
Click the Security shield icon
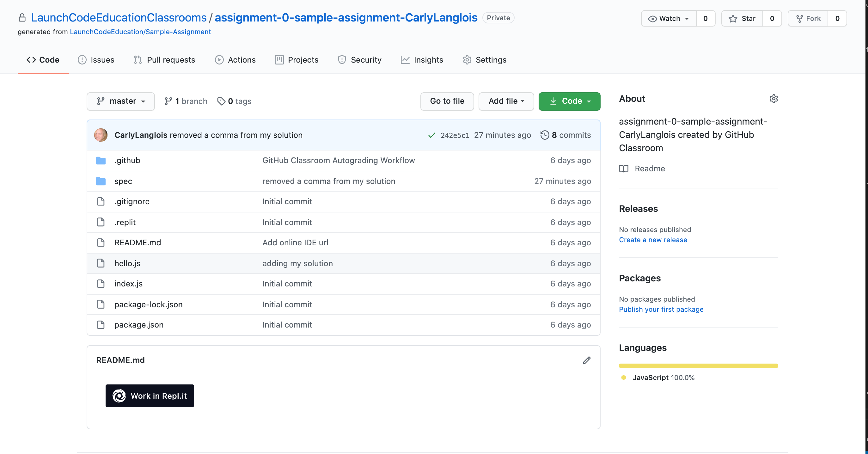[x=340, y=60]
